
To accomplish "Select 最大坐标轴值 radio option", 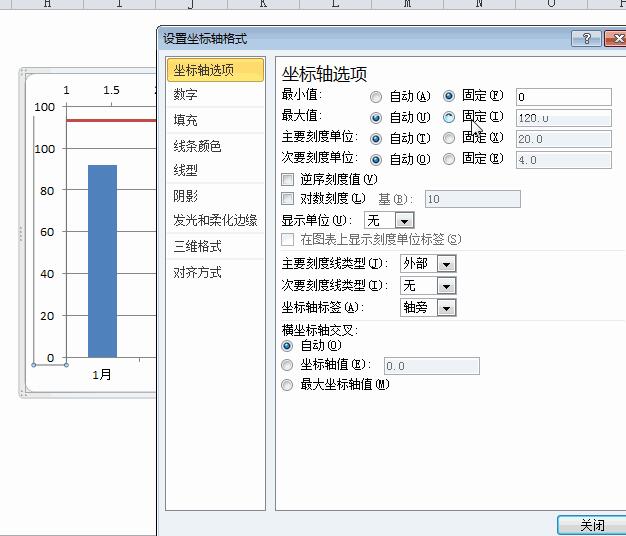I will click(x=288, y=384).
